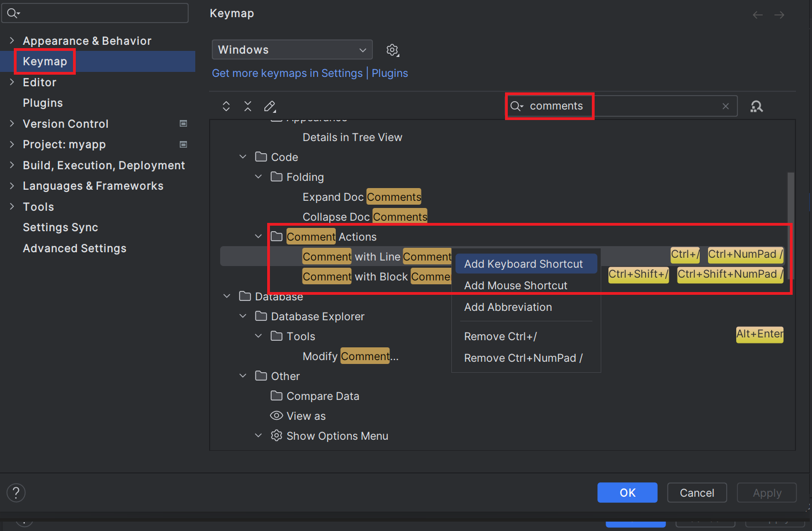Collapse the Code folder in the action tree

pos(242,157)
